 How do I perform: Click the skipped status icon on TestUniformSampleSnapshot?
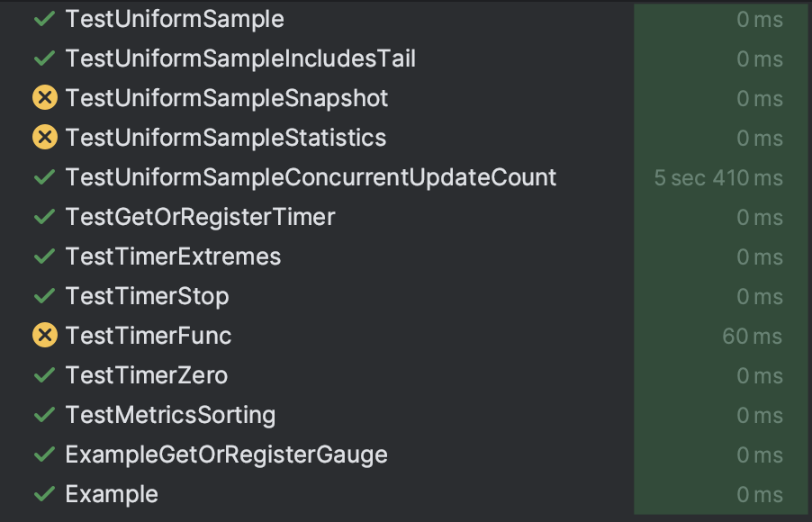pos(44,97)
